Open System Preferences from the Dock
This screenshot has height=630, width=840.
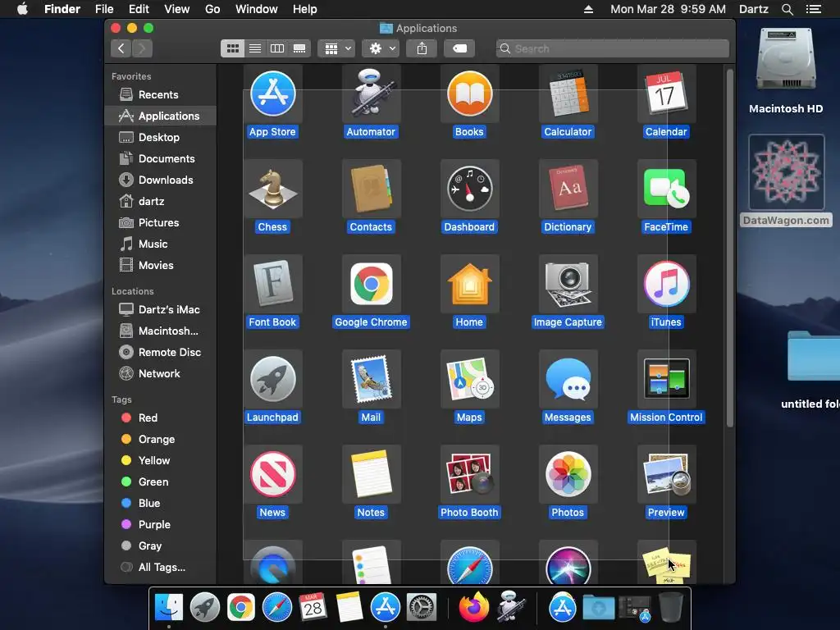click(422, 608)
